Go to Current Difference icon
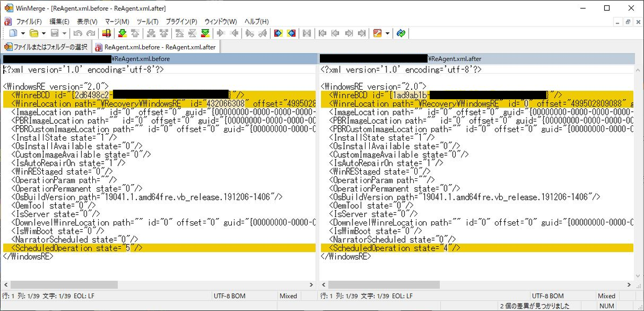The height and width of the screenshot is (311, 644). point(192,33)
